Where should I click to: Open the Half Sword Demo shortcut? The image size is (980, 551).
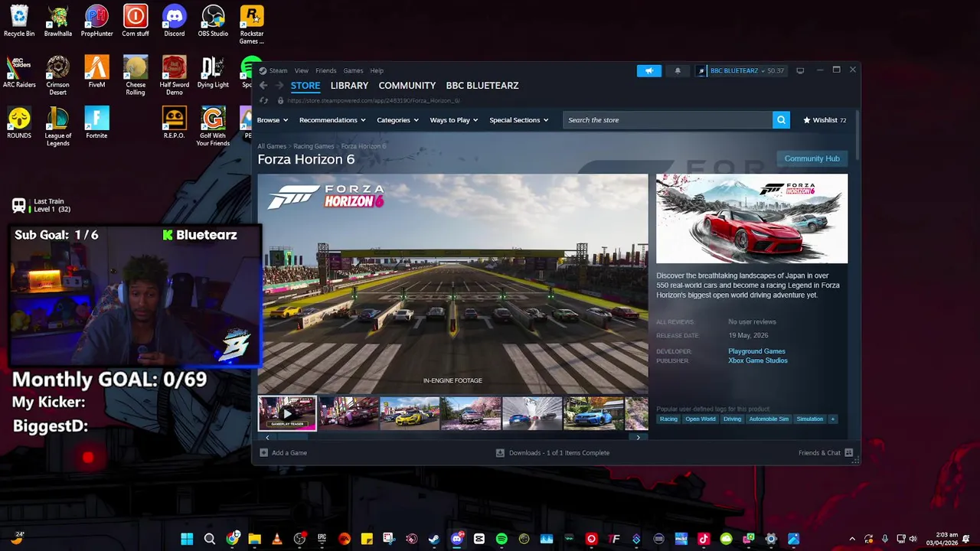pos(175,76)
